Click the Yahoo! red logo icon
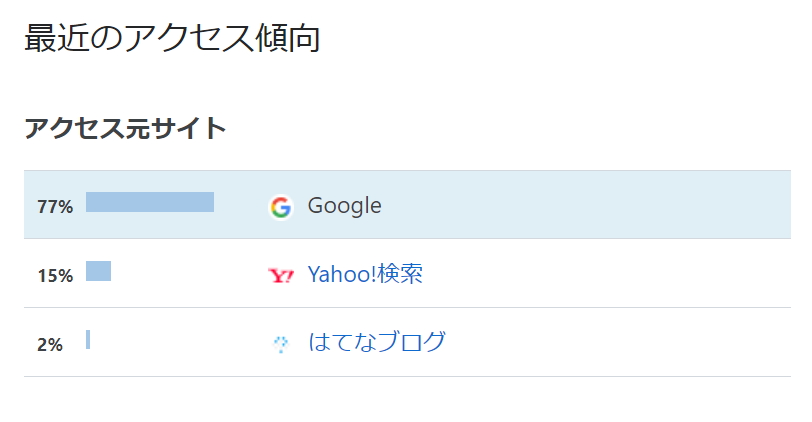This screenshot has width=812, height=422. 281,275
